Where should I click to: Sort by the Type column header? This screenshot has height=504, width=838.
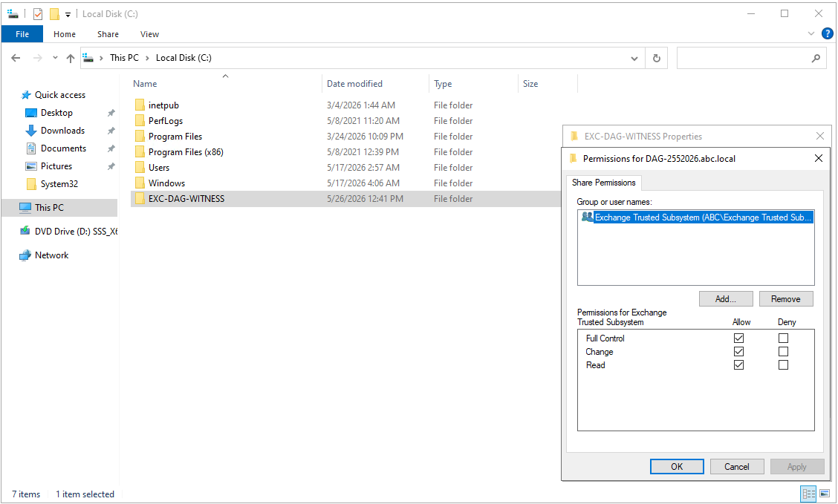coord(443,84)
